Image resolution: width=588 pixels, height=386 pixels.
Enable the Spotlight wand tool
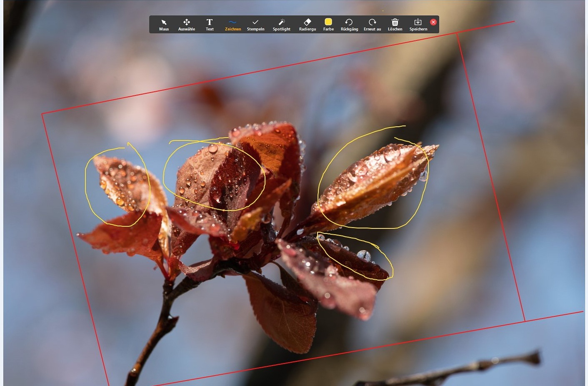(x=281, y=24)
